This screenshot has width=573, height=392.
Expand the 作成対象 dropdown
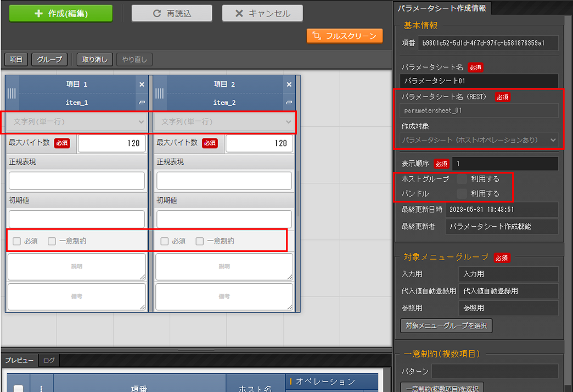tap(479, 140)
